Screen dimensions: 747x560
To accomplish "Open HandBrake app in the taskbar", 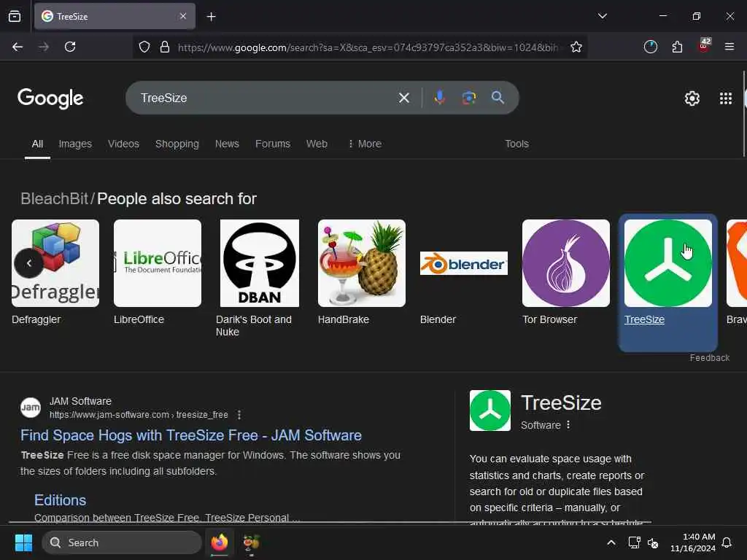I will pyautogui.click(x=251, y=542).
